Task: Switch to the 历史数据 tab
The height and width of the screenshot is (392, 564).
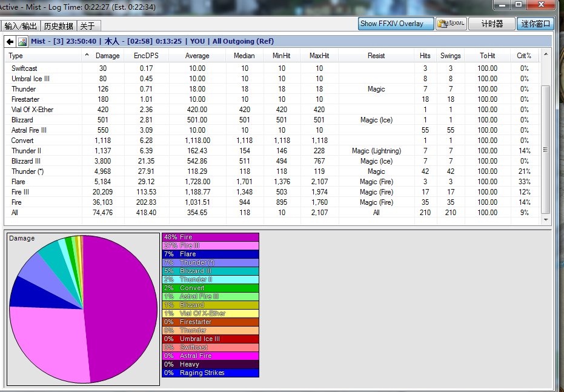Action: point(59,26)
